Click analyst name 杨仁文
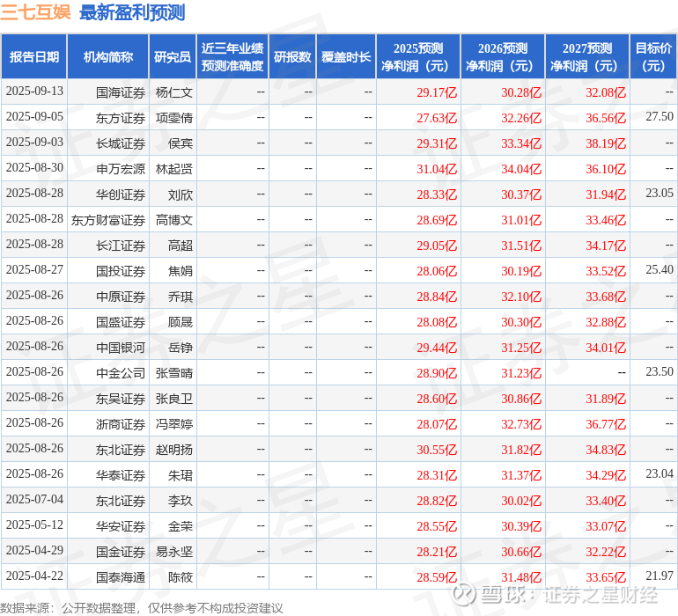 pyautogui.click(x=173, y=92)
